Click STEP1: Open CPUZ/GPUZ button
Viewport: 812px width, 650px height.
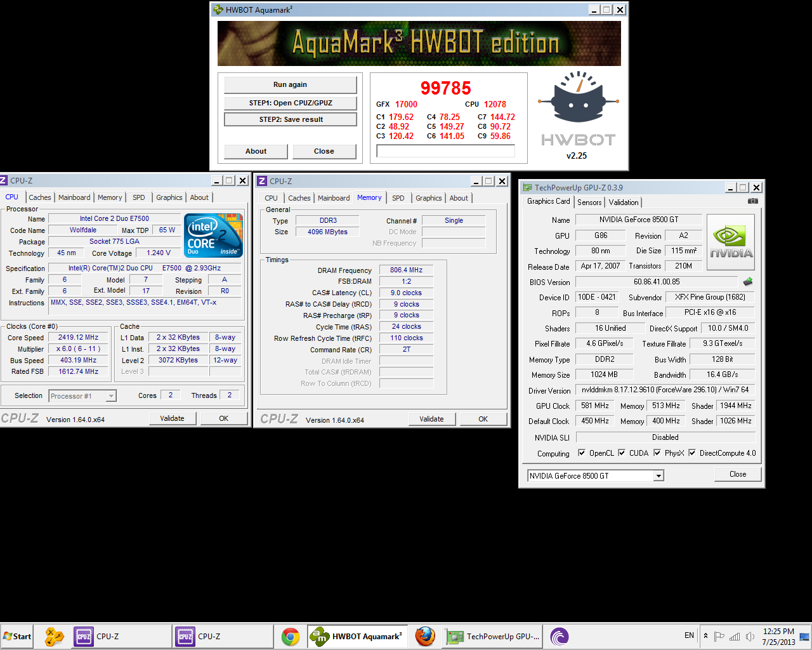291,103
